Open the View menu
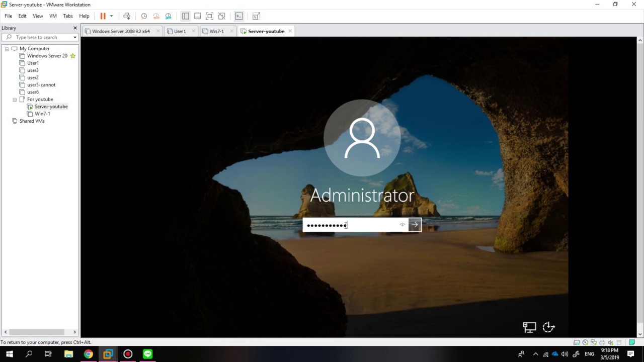Screen dimensions: 644x362 pos(38,16)
